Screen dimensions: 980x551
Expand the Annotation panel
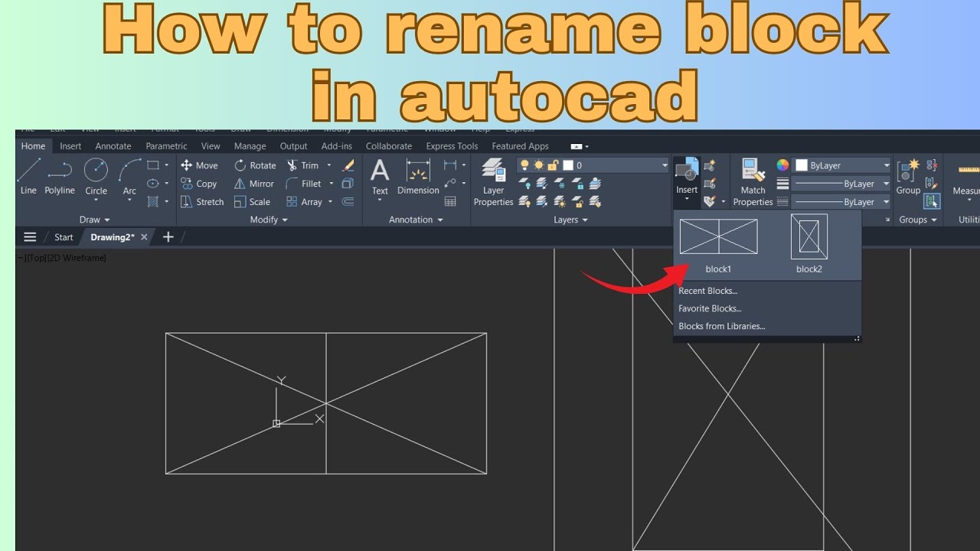click(416, 220)
